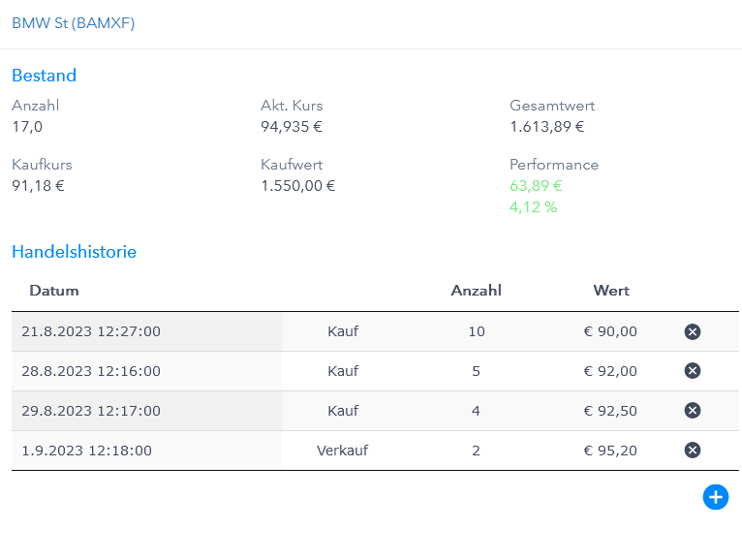The height and width of the screenshot is (560, 742).
Task: Click Kauf in the 29.8.2023 row
Action: [343, 411]
